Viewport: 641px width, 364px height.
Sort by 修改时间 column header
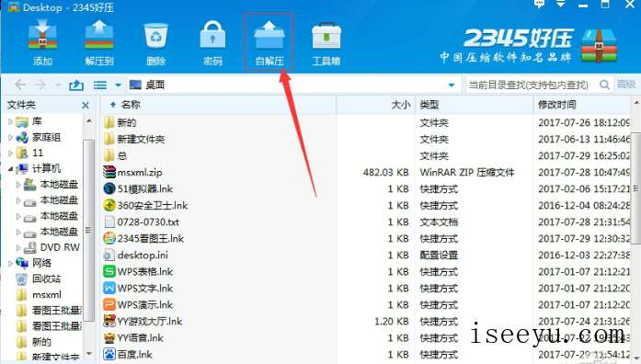582,105
